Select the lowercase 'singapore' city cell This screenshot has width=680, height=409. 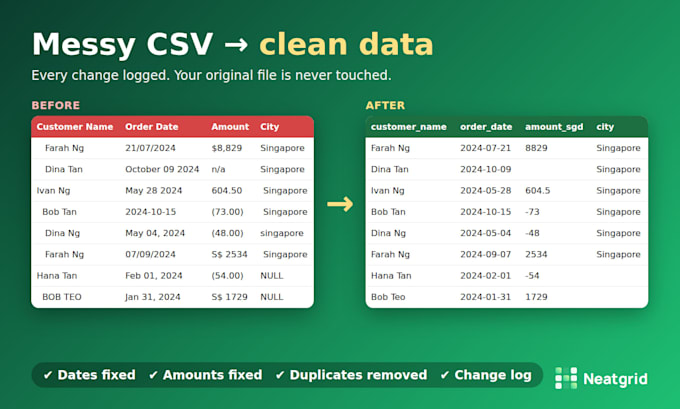tap(281, 233)
